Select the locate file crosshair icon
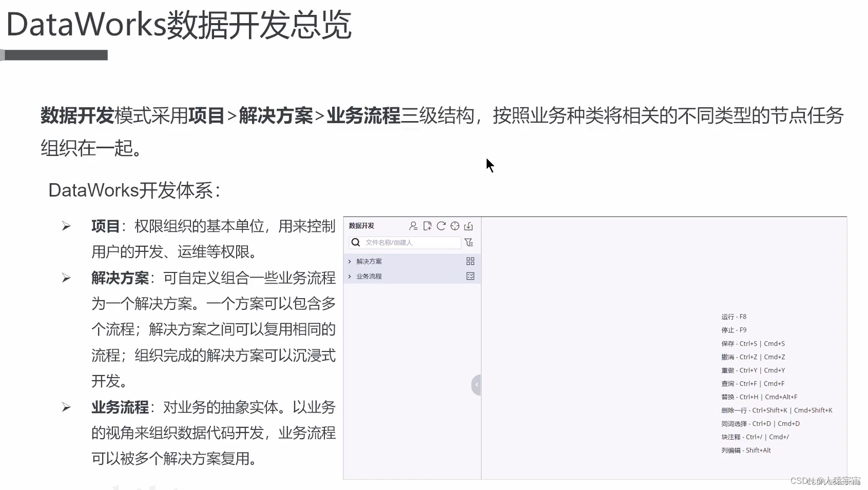This screenshot has width=868, height=490. (455, 226)
